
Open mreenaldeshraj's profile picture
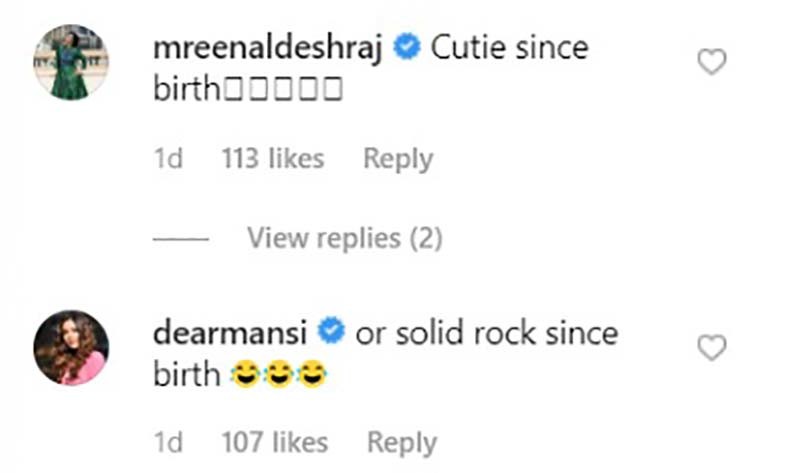coord(71,62)
